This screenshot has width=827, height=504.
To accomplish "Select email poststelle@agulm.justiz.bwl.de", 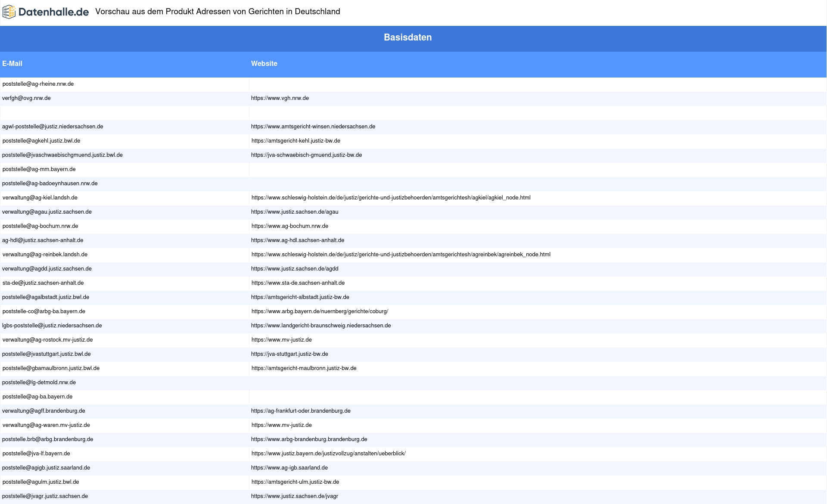I will [40, 482].
